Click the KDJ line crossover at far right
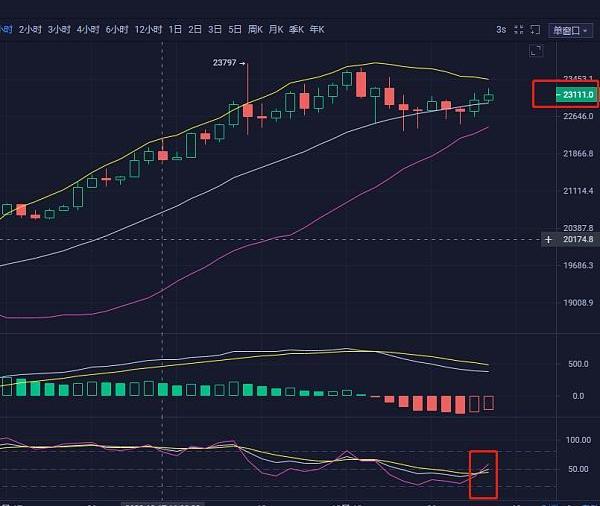The width and height of the screenshot is (600, 506). click(x=483, y=470)
